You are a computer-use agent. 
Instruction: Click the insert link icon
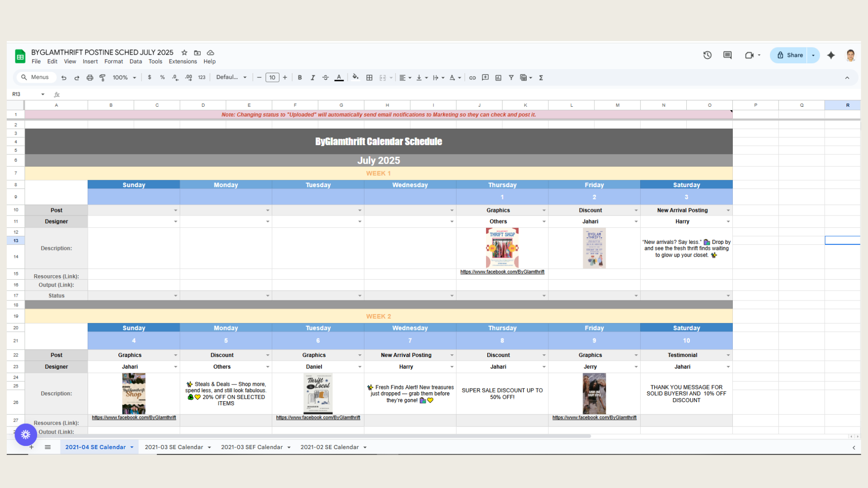tap(472, 78)
